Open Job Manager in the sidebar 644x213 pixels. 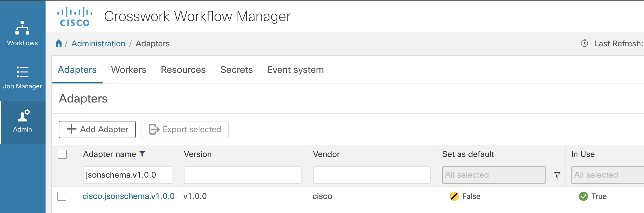[x=22, y=78]
